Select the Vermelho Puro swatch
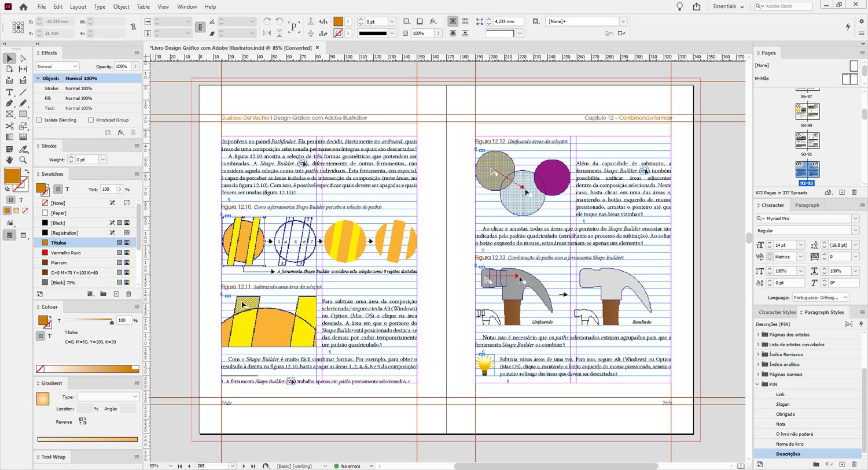 point(87,253)
